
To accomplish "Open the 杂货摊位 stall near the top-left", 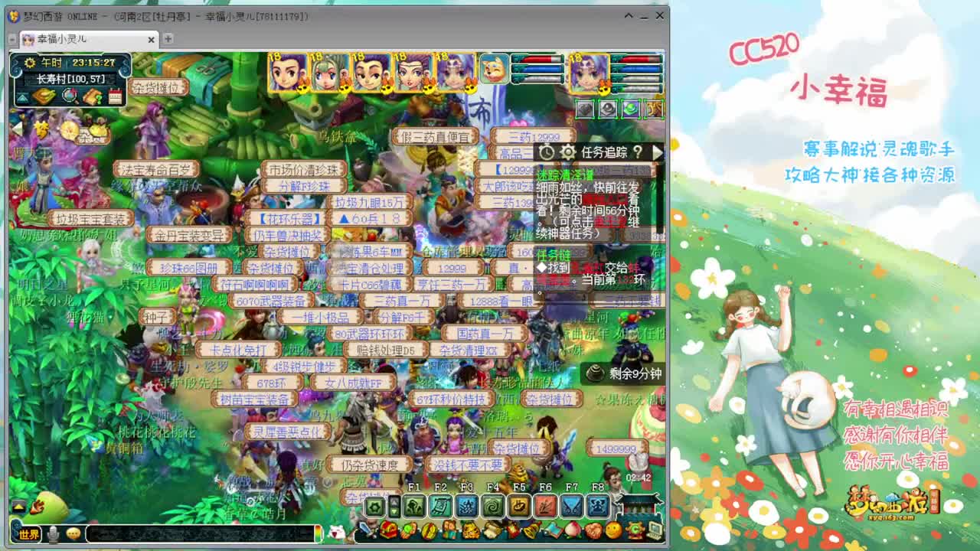I will (x=158, y=87).
